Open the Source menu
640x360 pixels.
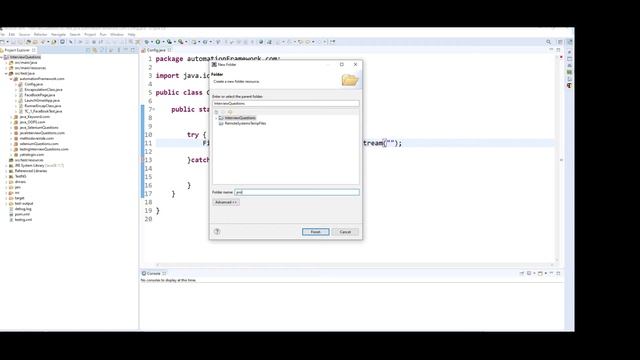coord(24,35)
